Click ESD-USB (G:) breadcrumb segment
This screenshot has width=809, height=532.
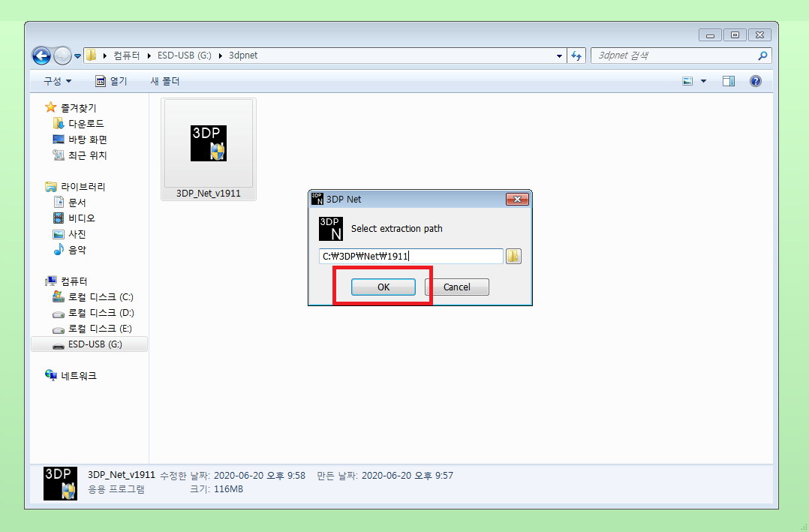[184, 56]
